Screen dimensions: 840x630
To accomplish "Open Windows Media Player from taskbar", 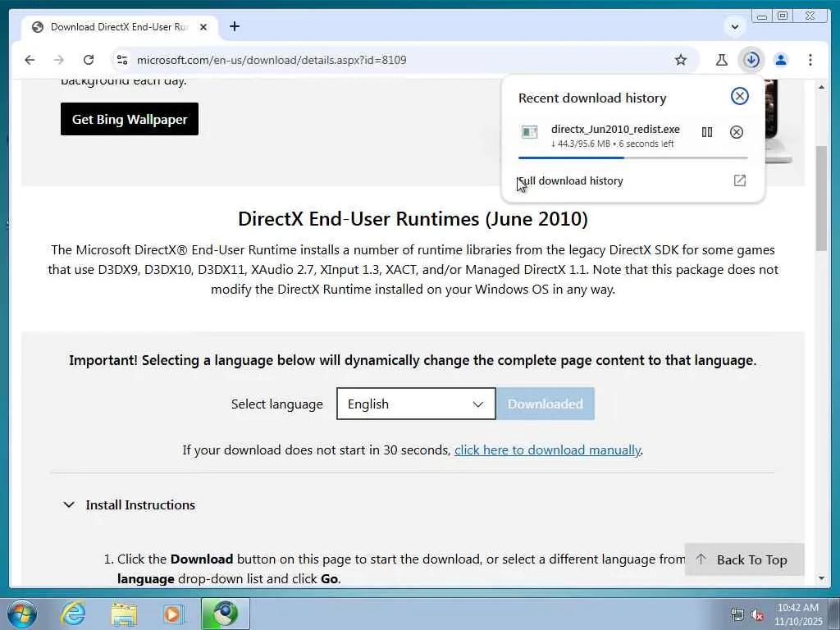I will (174, 614).
